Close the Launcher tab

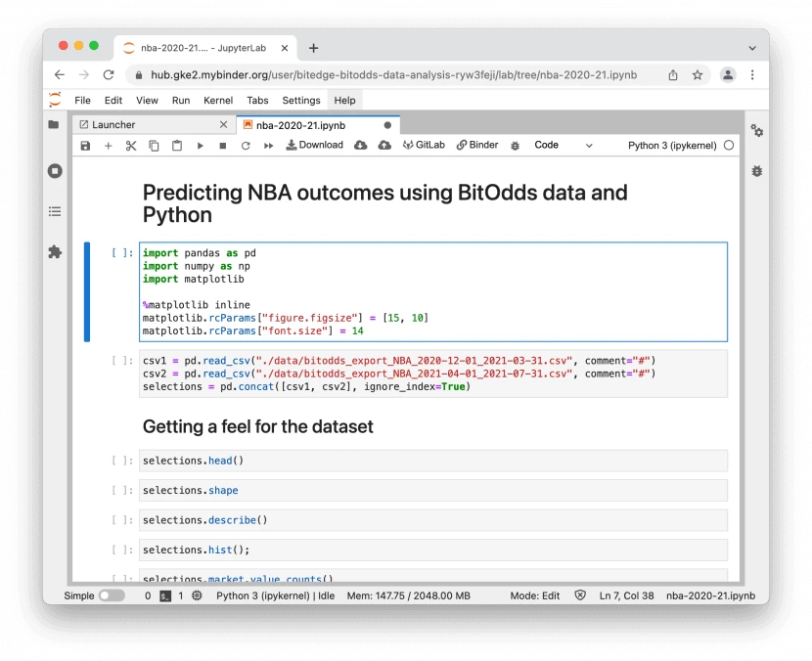223,125
